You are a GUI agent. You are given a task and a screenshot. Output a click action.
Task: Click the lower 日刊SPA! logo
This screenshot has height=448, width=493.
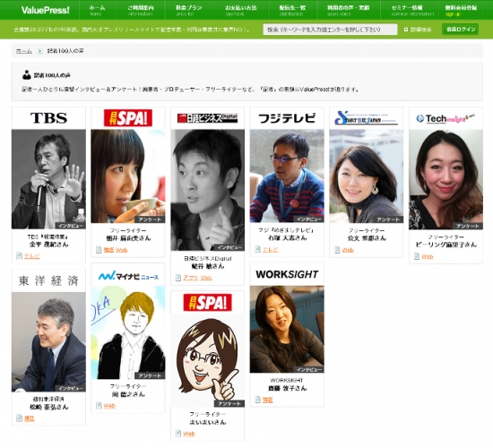pyautogui.click(x=208, y=303)
